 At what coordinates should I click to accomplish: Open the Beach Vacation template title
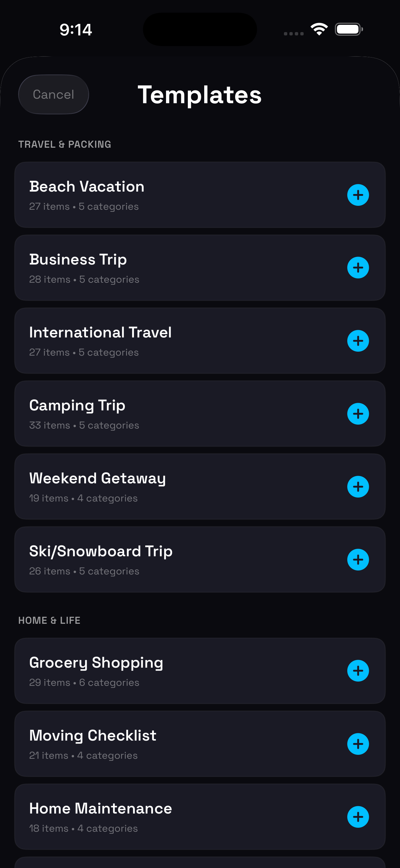(87, 186)
